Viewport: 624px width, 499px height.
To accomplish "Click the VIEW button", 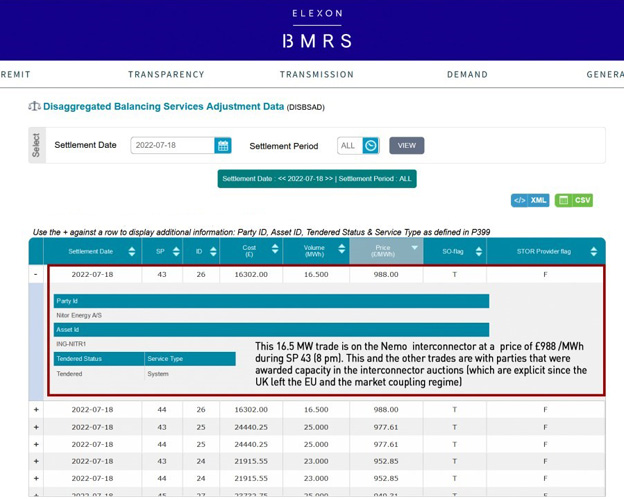I will click(x=406, y=146).
